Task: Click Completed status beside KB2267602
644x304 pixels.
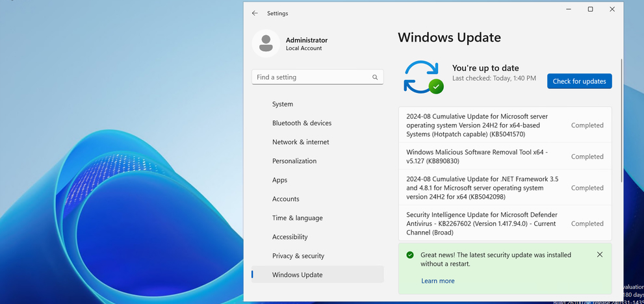Action: coord(587,223)
